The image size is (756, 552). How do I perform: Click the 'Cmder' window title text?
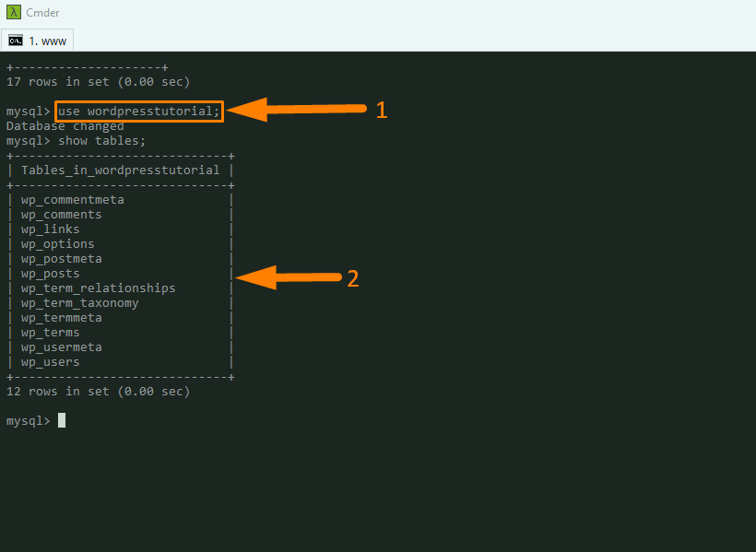pyautogui.click(x=42, y=13)
